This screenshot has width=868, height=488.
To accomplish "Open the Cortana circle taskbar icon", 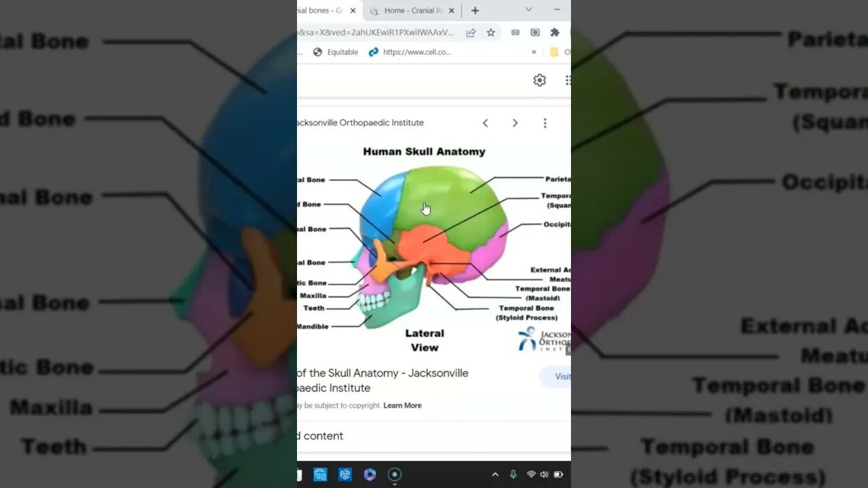I will pyautogui.click(x=395, y=474).
